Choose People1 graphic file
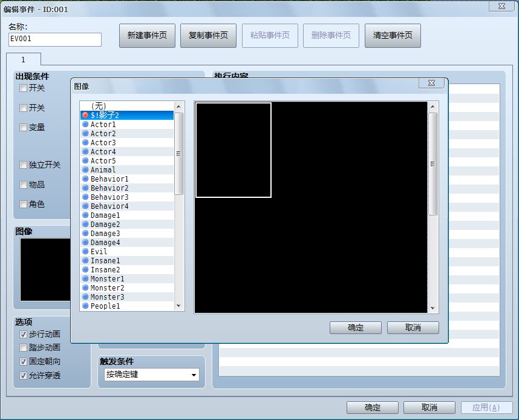This screenshot has height=420, width=519. [x=127, y=306]
